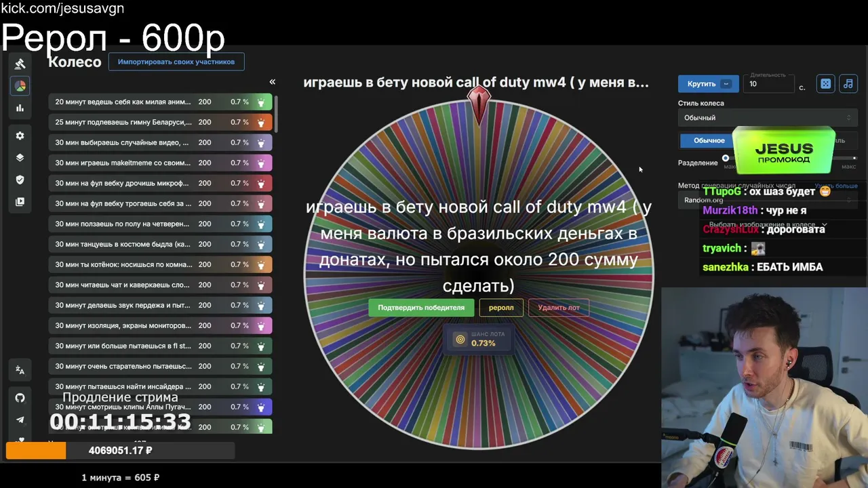Screen dimensions: 868x488
Task: Click lightbulb icon on '30 мин танцуешь в костюме' row
Action: [261, 245]
